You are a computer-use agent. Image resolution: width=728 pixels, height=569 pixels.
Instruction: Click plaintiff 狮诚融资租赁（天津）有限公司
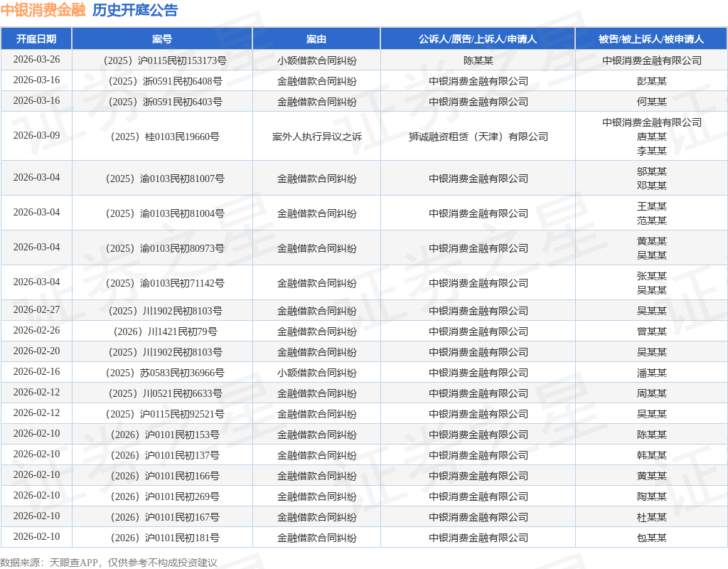tap(478, 137)
